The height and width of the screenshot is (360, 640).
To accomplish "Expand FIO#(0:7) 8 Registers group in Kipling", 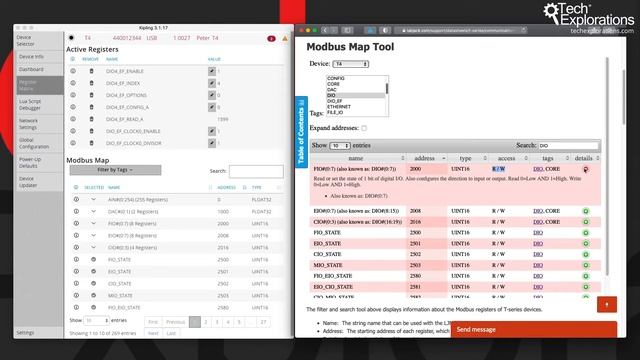I will (x=93, y=224).
